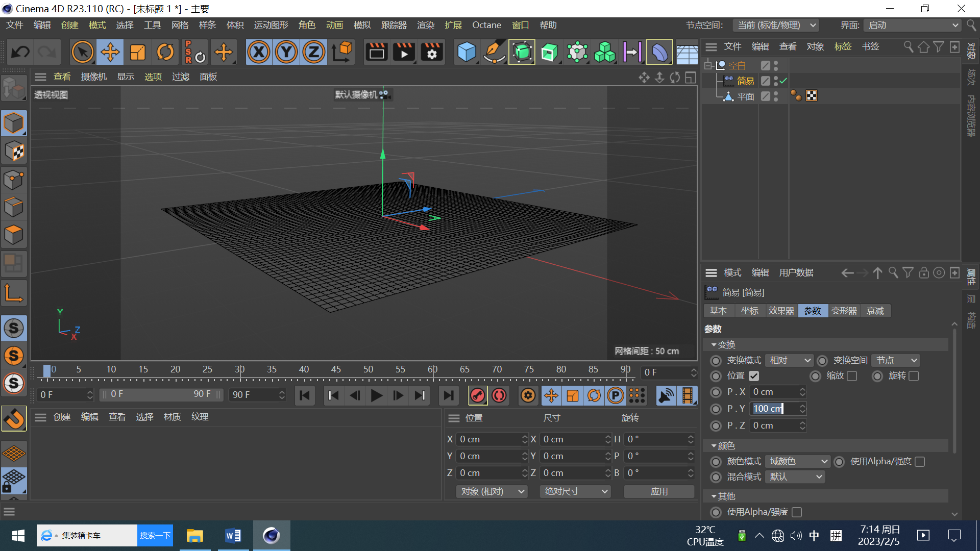
Task: Select the 空白 null object
Action: pos(737,66)
